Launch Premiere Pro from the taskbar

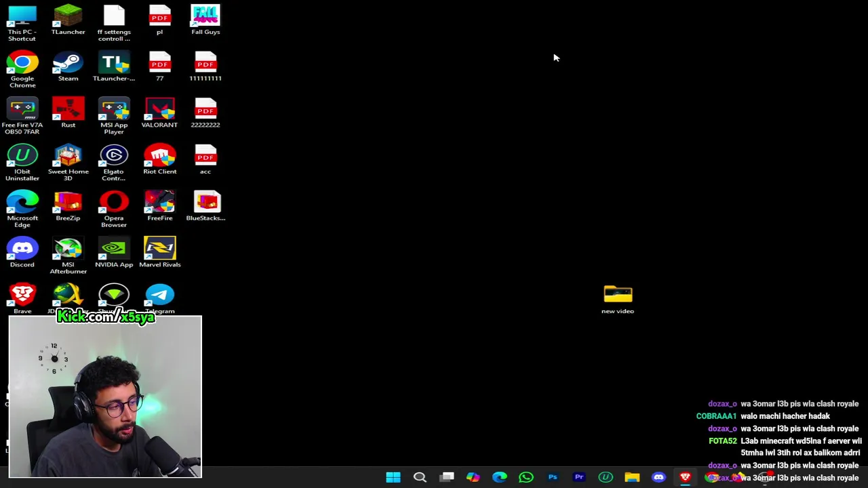[579, 477]
